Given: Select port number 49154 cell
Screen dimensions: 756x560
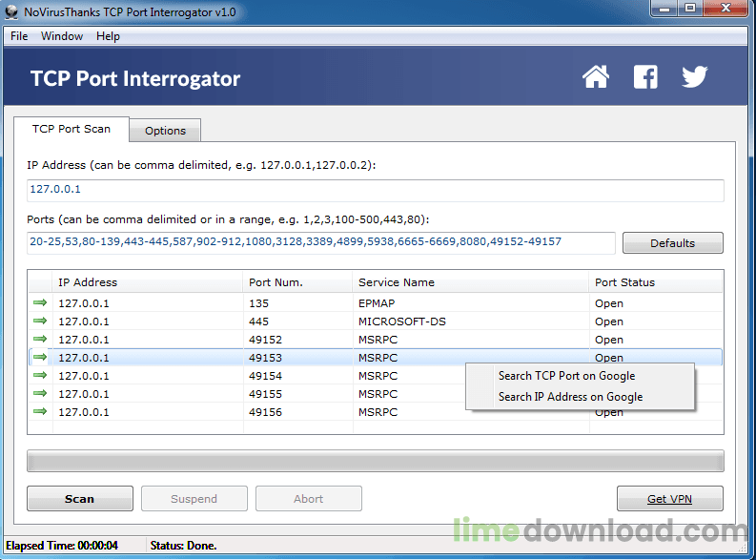Looking at the screenshot, I should (265, 376).
